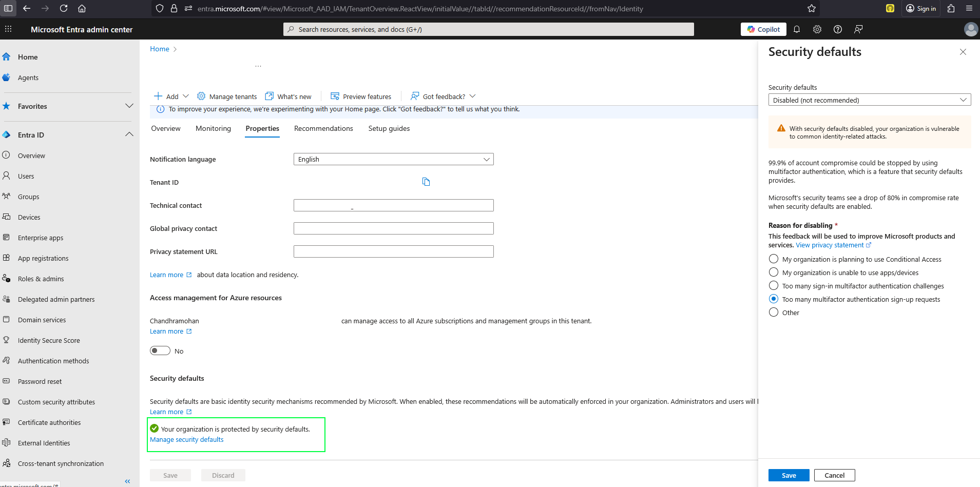Switch to the Recommendations tab
The width and height of the screenshot is (980, 487).
coord(323,128)
